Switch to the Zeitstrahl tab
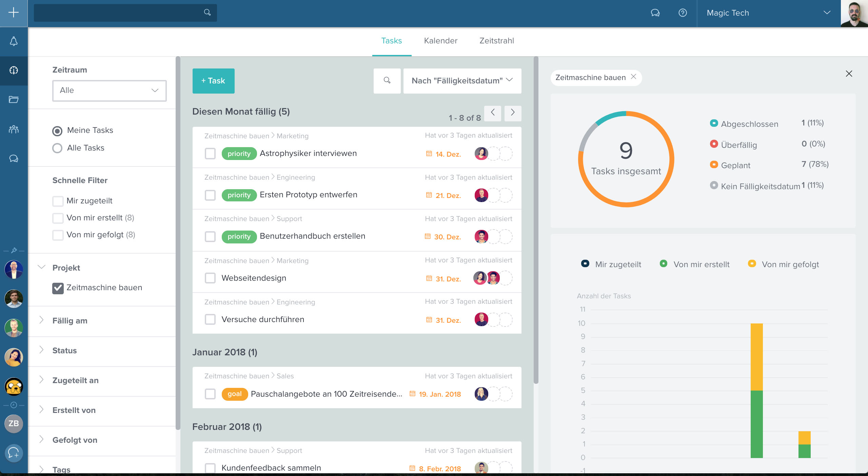 pyautogui.click(x=496, y=41)
